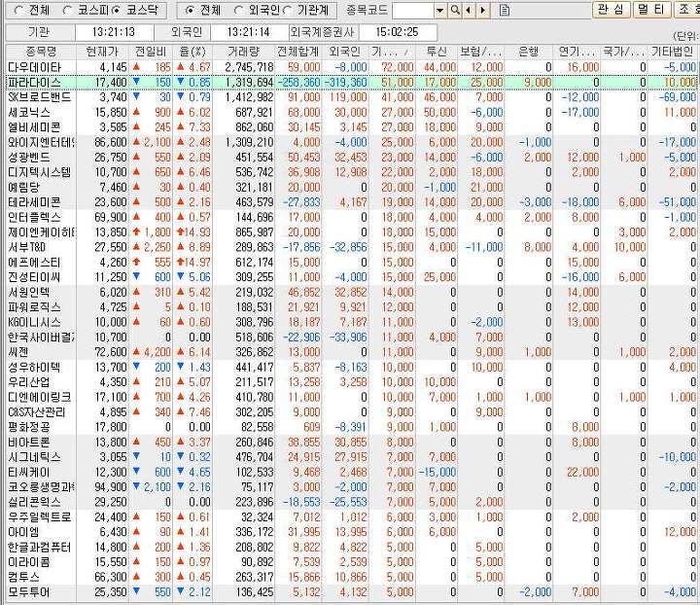
Task: Select the 한글과컴퓨터 row name
Action: tap(39, 547)
